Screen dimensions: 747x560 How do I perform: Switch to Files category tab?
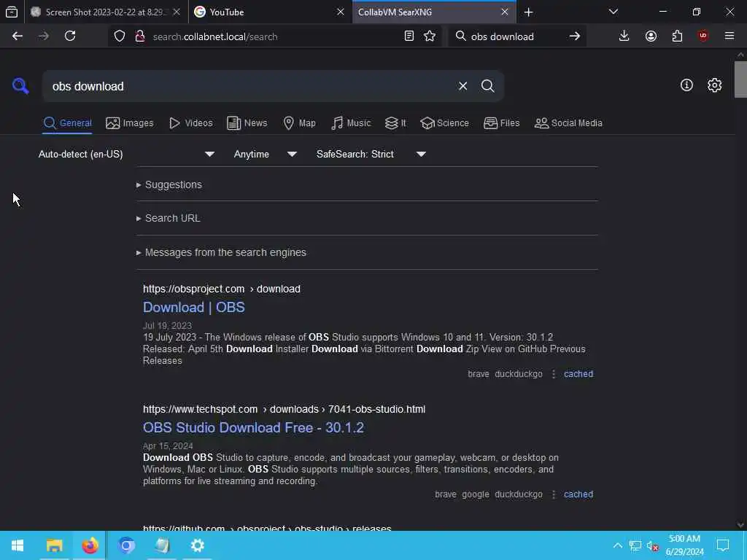click(x=502, y=123)
